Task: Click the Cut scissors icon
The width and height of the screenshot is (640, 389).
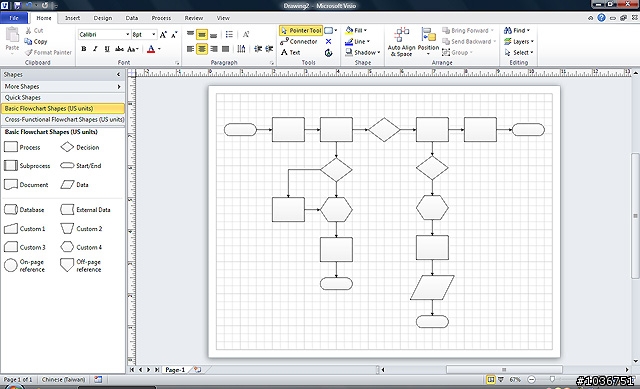Action: click(29, 31)
